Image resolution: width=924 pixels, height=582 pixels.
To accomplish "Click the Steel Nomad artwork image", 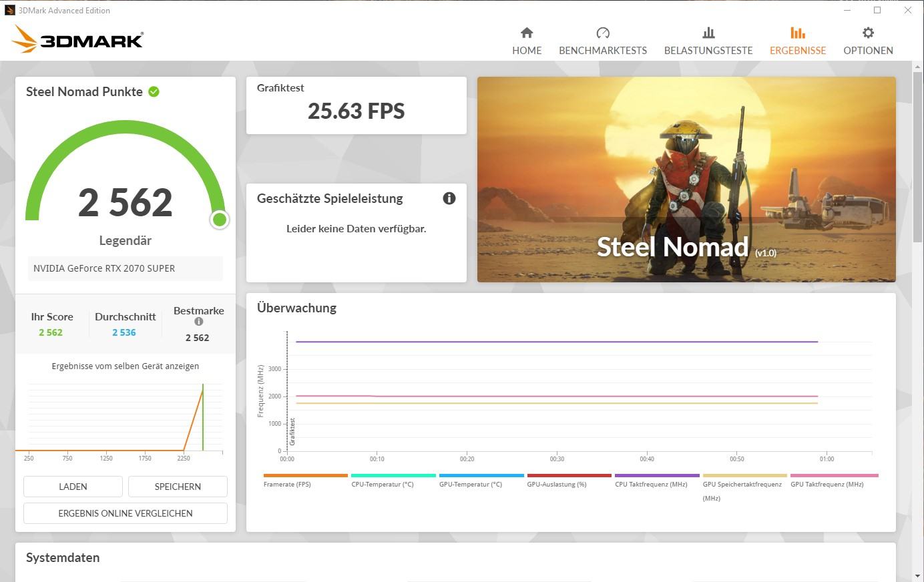I will point(686,180).
